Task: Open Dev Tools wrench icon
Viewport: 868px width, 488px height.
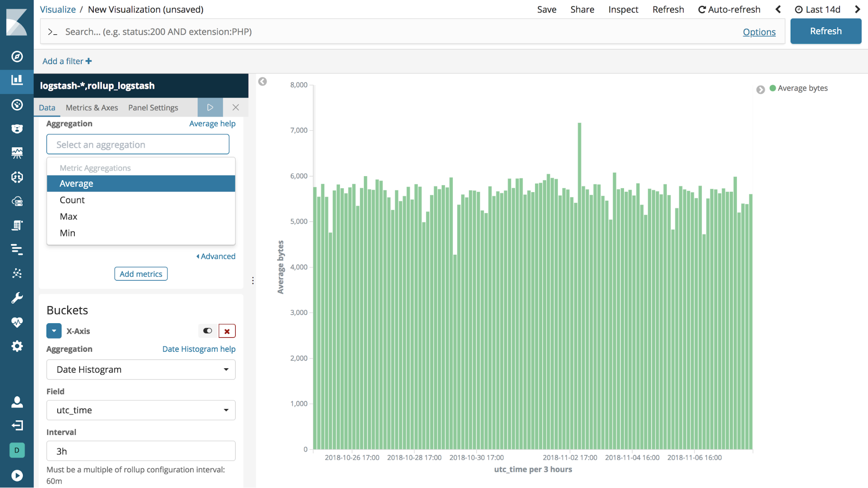Action: (17, 298)
